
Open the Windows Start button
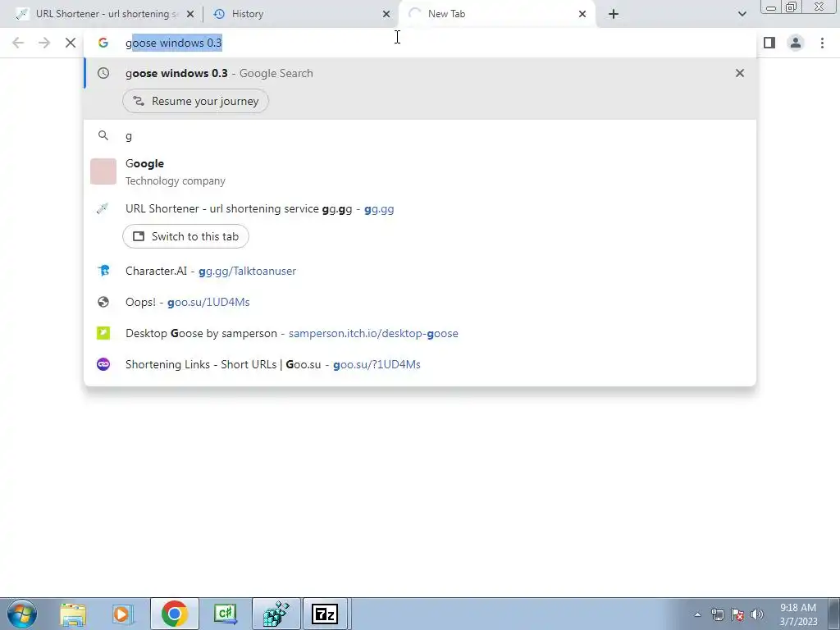point(22,614)
